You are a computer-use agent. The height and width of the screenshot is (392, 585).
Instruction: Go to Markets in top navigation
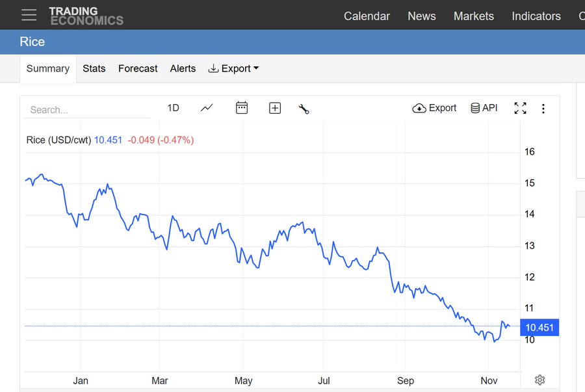click(x=473, y=16)
